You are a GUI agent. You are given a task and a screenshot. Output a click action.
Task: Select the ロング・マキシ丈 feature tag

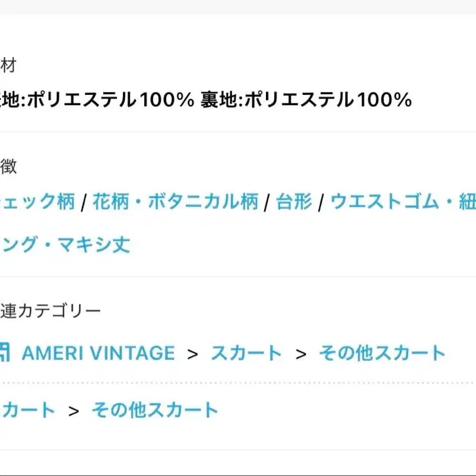(x=65, y=245)
